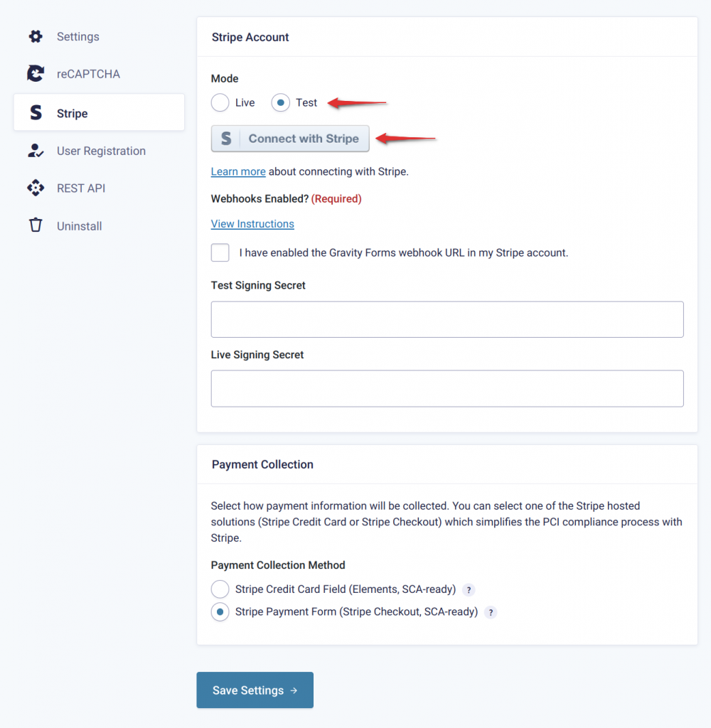This screenshot has height=728, width=711.
Task: Select the Stripe S icon in sidebar
Action: [36, 112]
